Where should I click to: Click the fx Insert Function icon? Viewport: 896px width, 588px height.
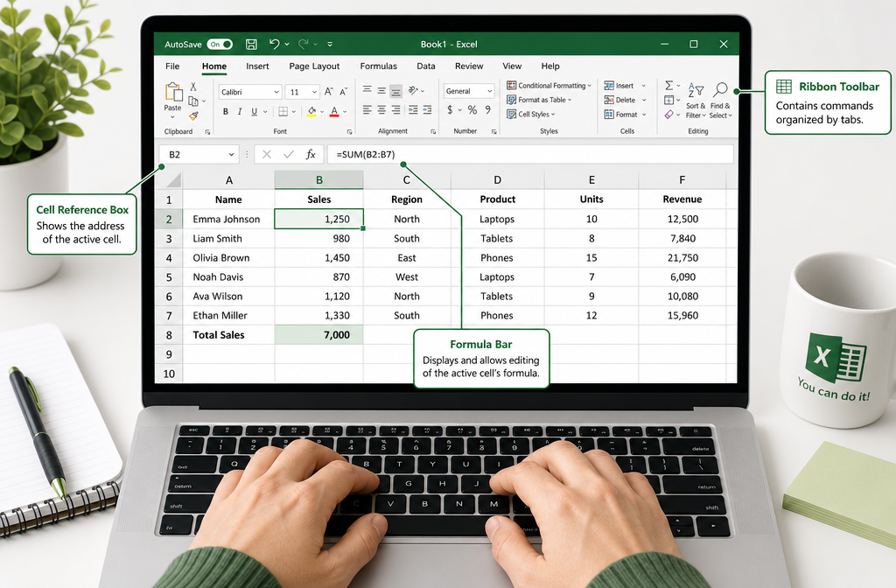point(311,154)
